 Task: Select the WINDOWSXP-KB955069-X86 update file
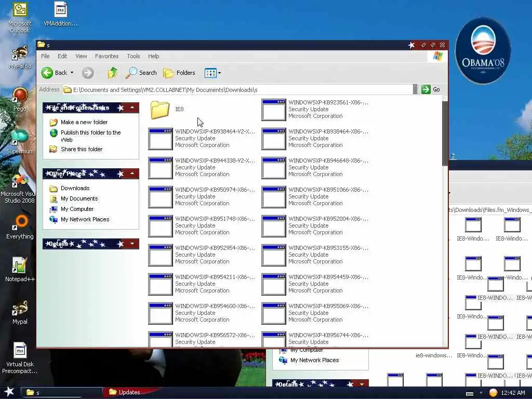(x=315, y=313)
